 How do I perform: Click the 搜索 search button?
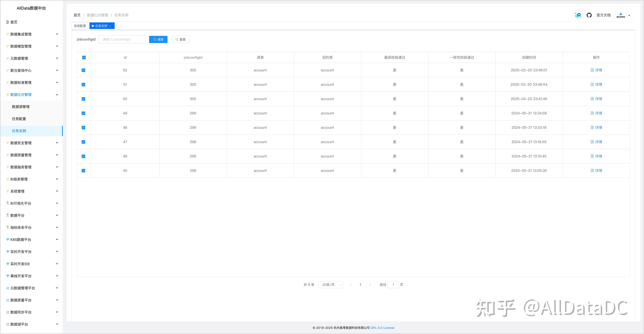(x=158, y=40)
